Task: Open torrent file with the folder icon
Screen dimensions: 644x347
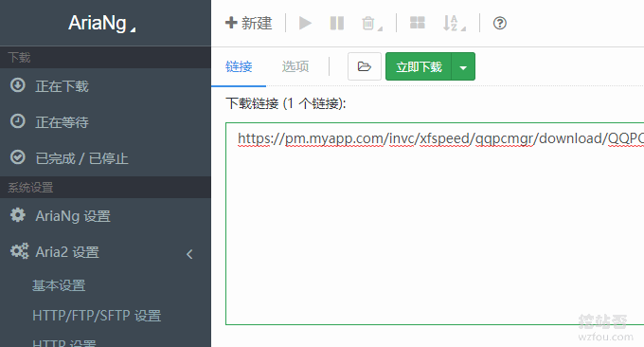Action: click(x=365, y=66)
